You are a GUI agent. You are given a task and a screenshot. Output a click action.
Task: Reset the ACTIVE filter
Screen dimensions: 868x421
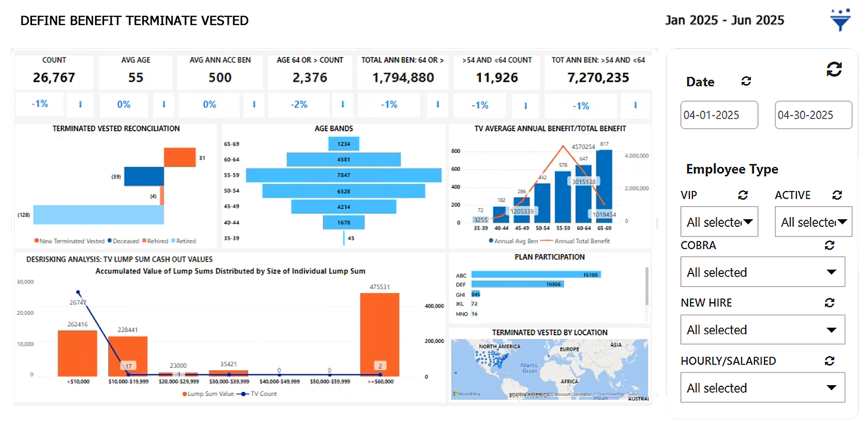pyautogui.click(x=837, y=195)
